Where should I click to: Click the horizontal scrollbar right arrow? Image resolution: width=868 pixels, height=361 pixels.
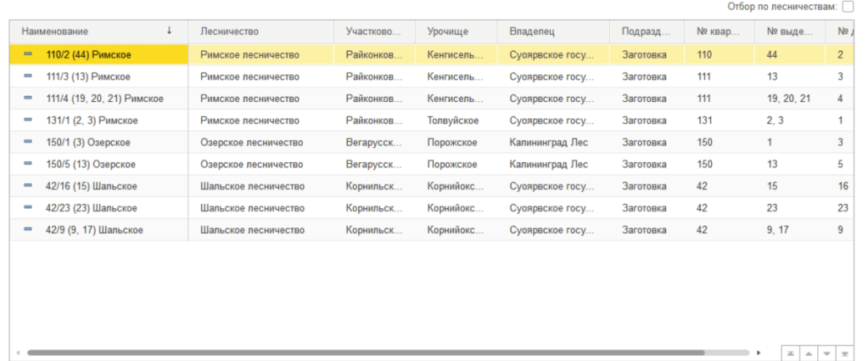(759, 353)
